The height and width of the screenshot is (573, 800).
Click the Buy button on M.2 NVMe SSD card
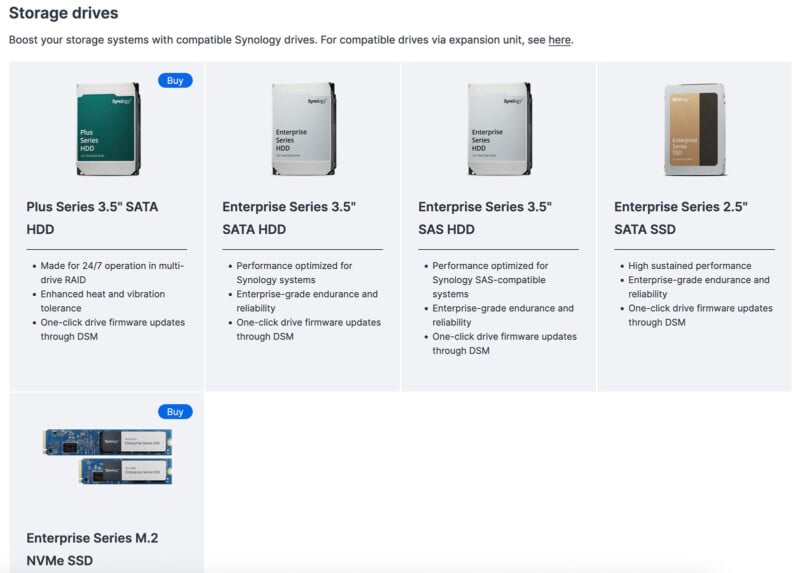[175, 412]
